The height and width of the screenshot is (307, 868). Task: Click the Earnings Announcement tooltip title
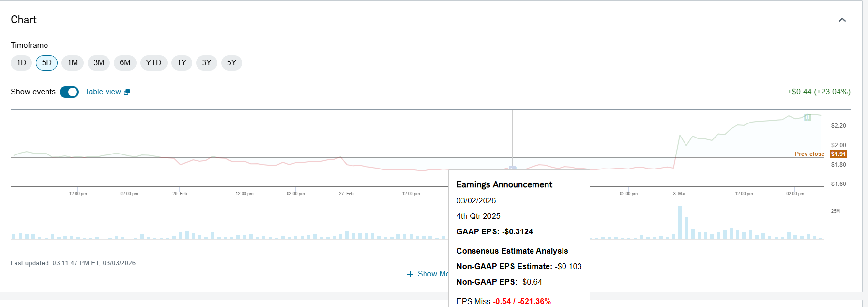pyautogui.click(x=504, y=184)
